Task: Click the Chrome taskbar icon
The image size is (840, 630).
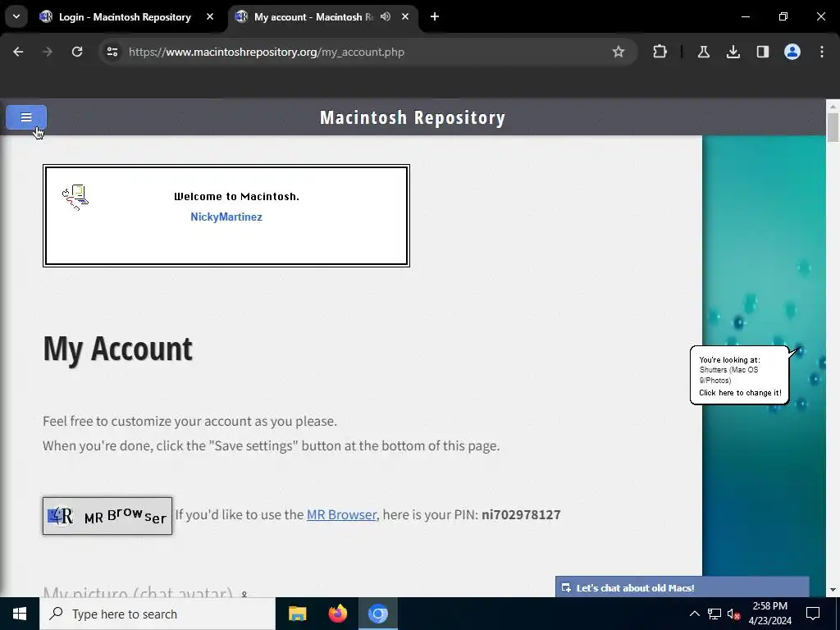Action: click(377, 614)
